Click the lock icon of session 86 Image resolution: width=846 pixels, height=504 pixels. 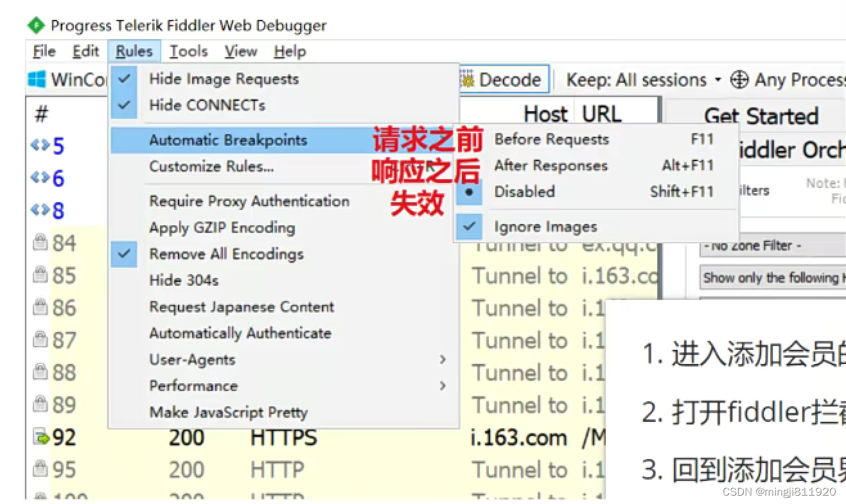40,308
